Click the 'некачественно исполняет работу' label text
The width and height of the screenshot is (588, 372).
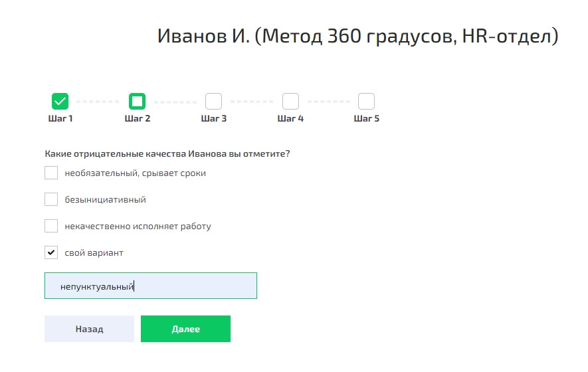tap(138, 227)
